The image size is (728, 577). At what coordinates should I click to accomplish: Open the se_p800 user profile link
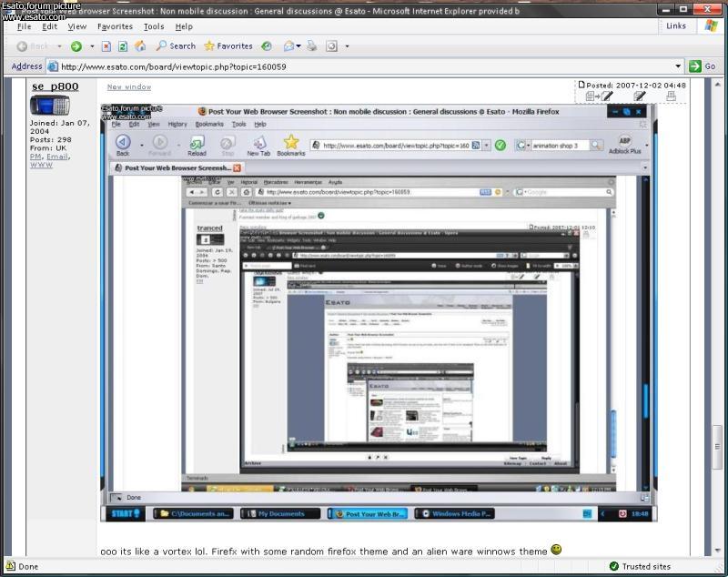coord(56,86)
